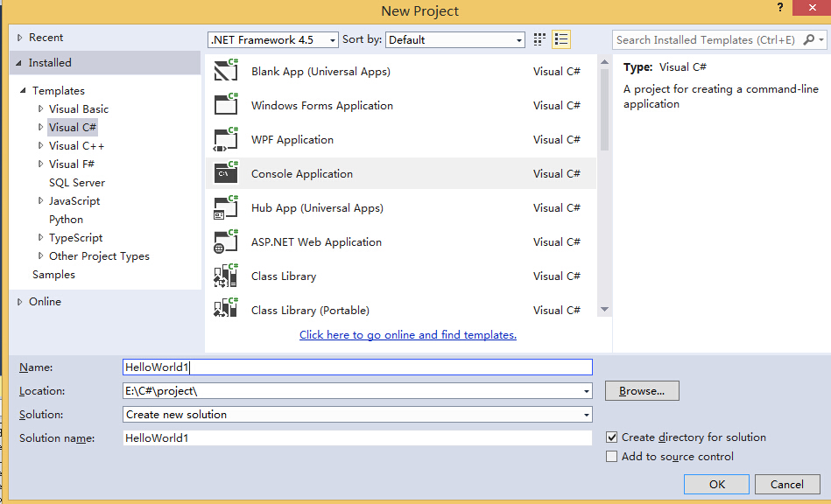Open the Sort by Default dropdown

coord(455,39)
